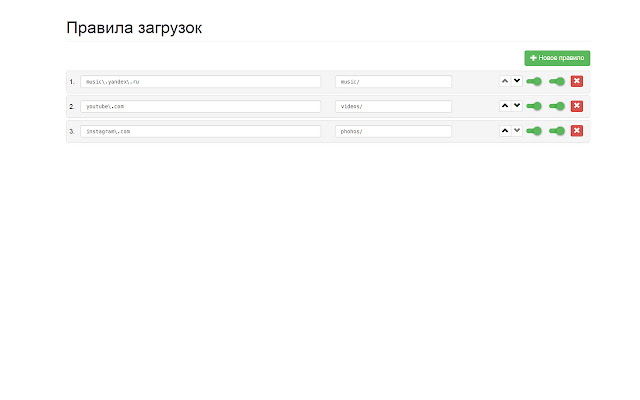Click the music/ destination folder field
The height and width of the screenshot is (400, 640).
pyautogui.click(x=393, y=81)
